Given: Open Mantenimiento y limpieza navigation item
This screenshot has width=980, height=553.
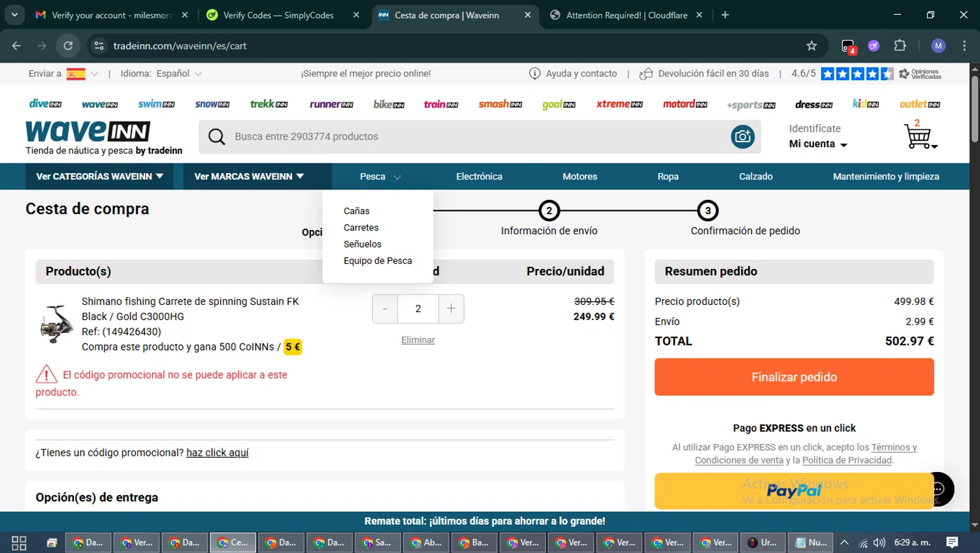Looking at the screenshot, I should (x=886, y=176).
